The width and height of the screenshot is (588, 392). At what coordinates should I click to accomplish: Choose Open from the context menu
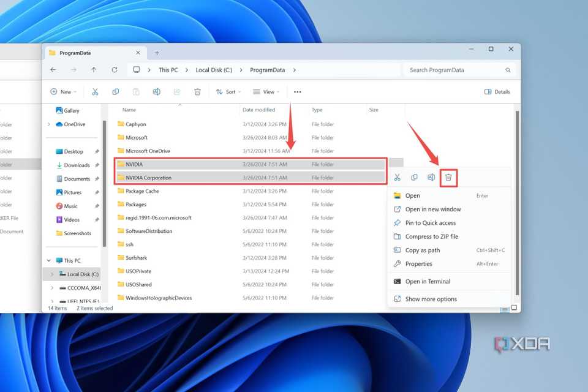pos(449,195)
